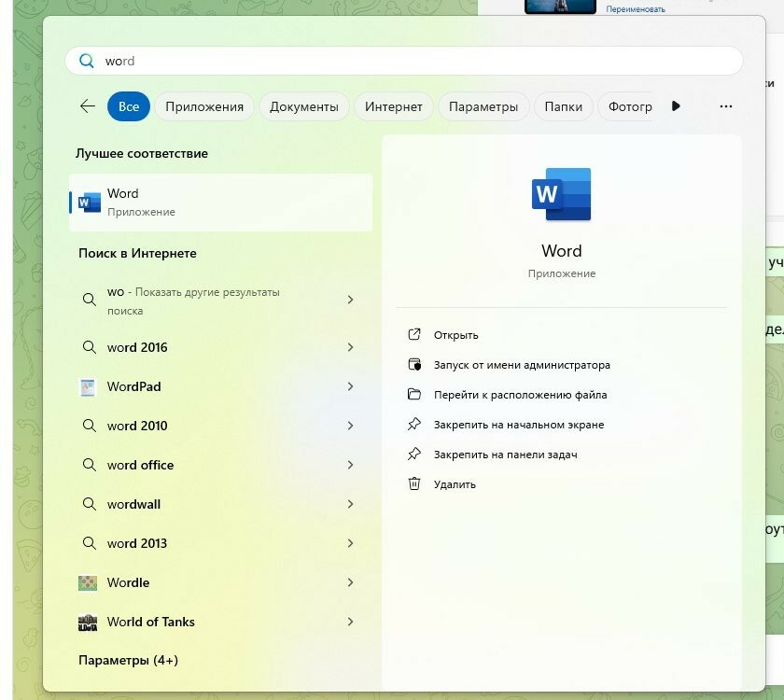Click the magnifier icon in search box
This screenshot has width=784, height=700.
(x=87, y=61)
